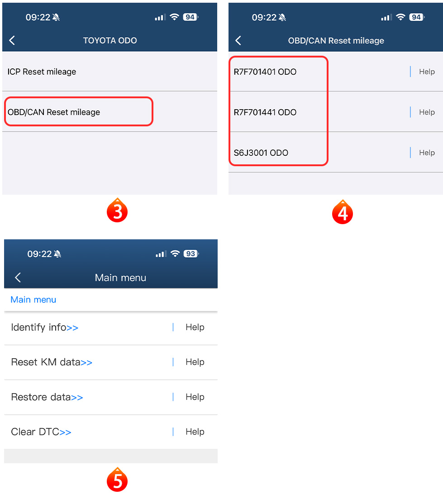
Task: Open Help for R7F701401 ODO
Action: pos(427,72)
